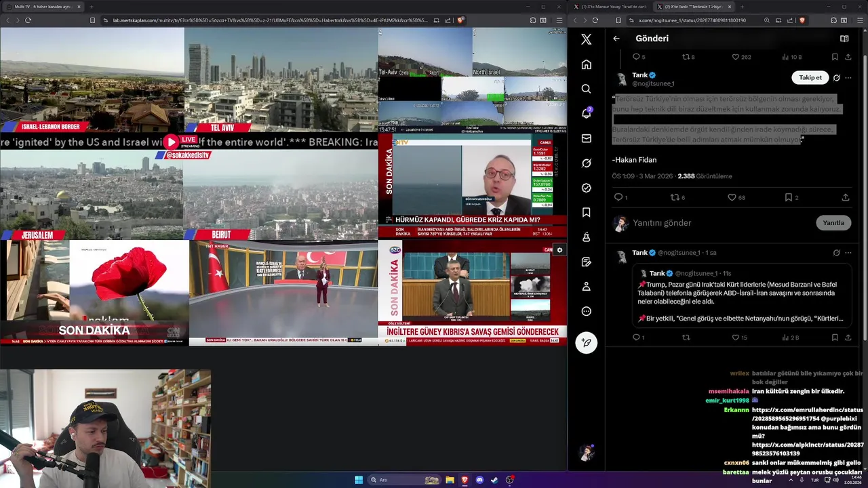The height and width of the screenshot is (488, 868).
Task: Click play button on LIVE streaming banner
Action: (x=171, y=142)
